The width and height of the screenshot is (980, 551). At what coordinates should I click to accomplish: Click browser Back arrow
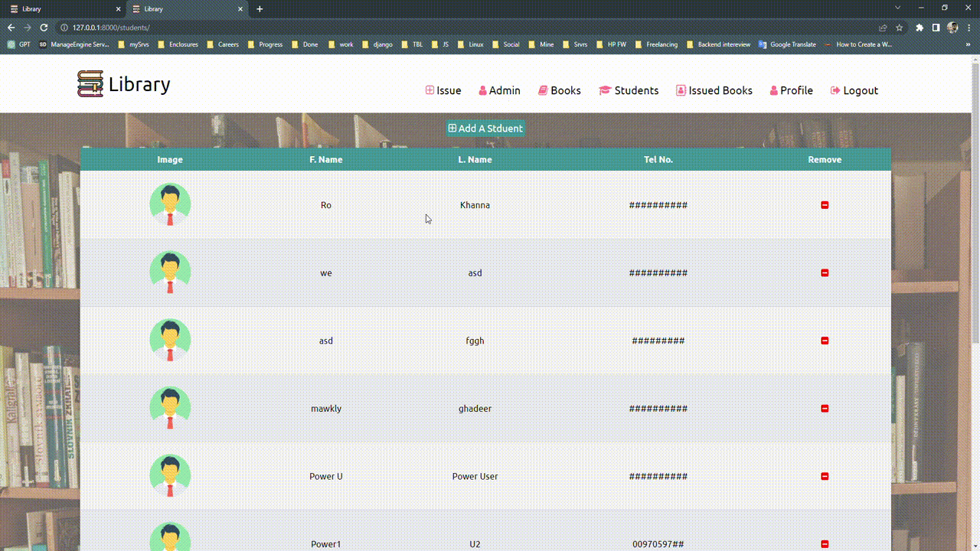pos(11,28)
